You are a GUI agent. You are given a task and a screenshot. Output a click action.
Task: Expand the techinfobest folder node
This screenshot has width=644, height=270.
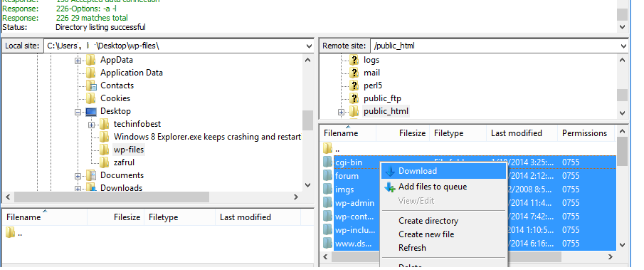coord(91,125)
